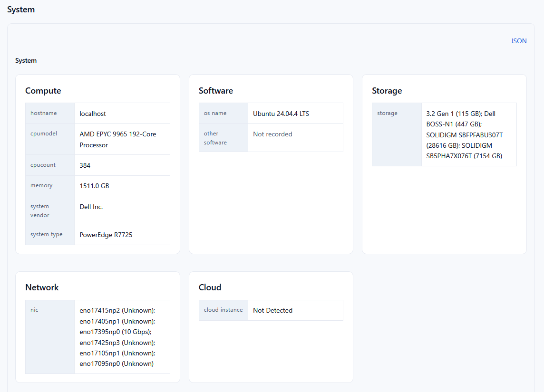Viewport: 544px width, 392px height.
Task: Click the system vendor field label
Action: [x=40, y=211]
